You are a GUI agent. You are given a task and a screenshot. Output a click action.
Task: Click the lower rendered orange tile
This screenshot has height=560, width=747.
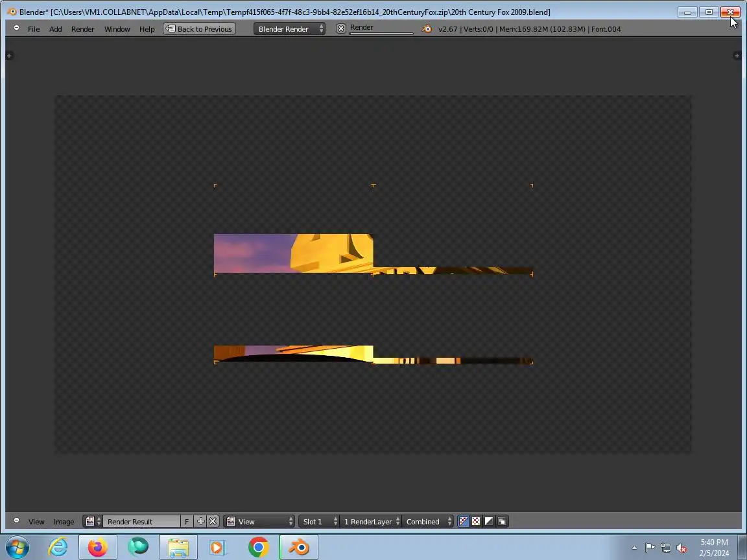(x=293, y=354)
